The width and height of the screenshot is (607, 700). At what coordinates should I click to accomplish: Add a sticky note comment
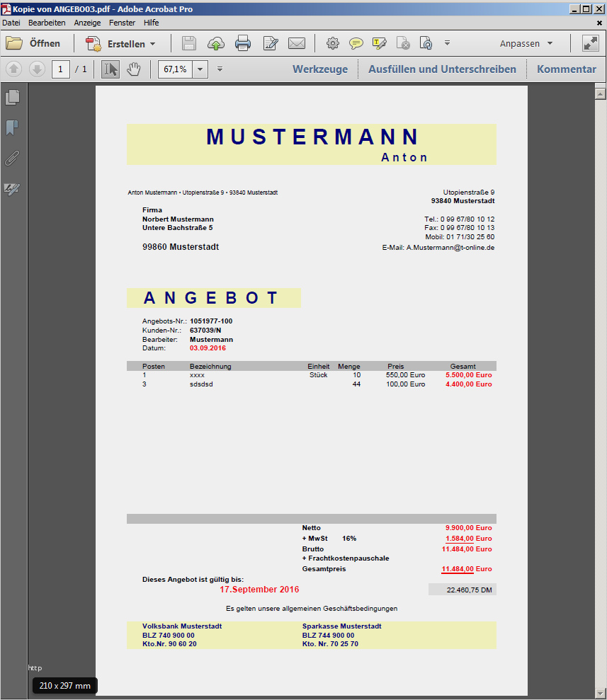point(356,44)
